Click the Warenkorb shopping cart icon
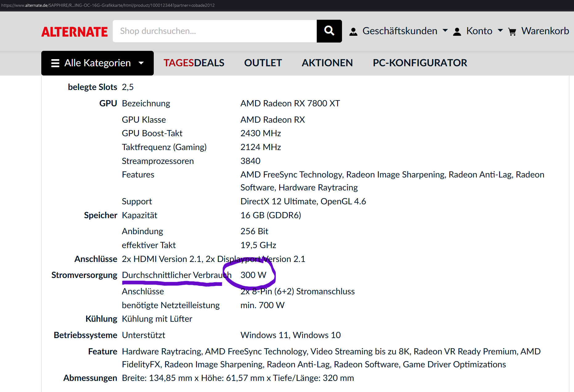Screen dimensions: 574x392 [512, 32]
